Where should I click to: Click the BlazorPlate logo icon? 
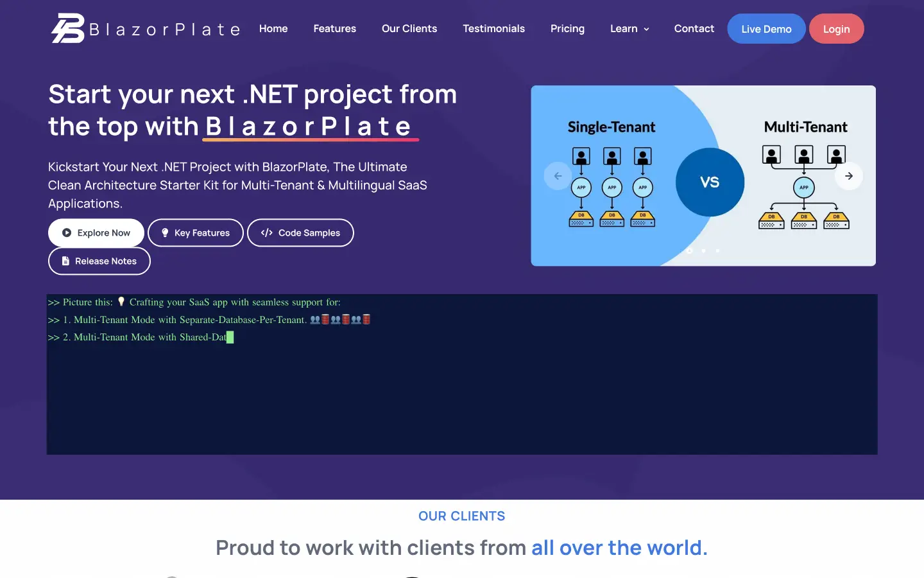(68, 28)
